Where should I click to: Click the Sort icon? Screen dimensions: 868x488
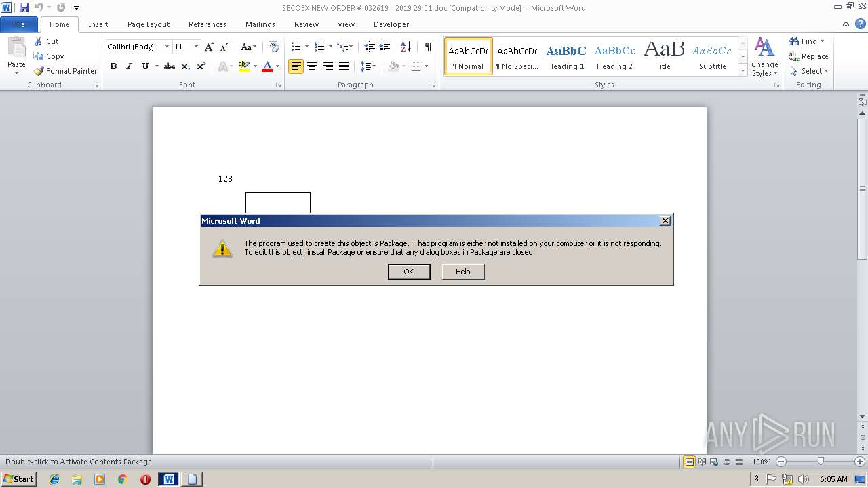coord(406,47)
